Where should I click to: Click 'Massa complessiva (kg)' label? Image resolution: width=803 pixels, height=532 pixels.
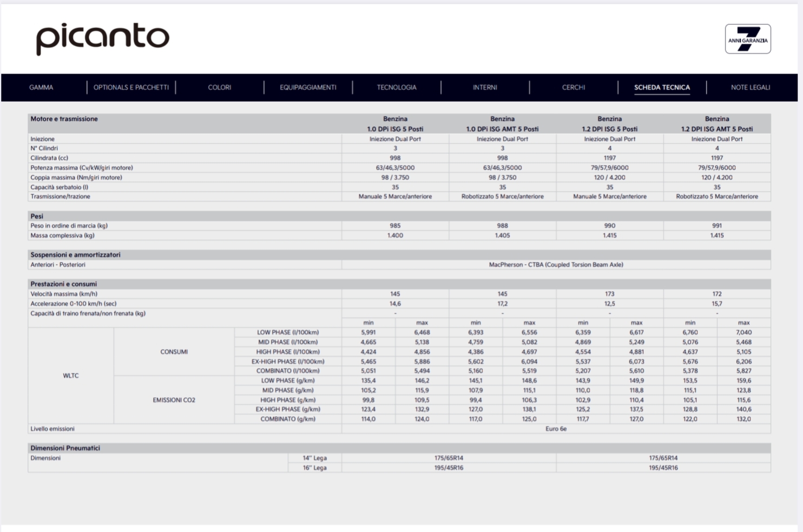tap(62, 235)
